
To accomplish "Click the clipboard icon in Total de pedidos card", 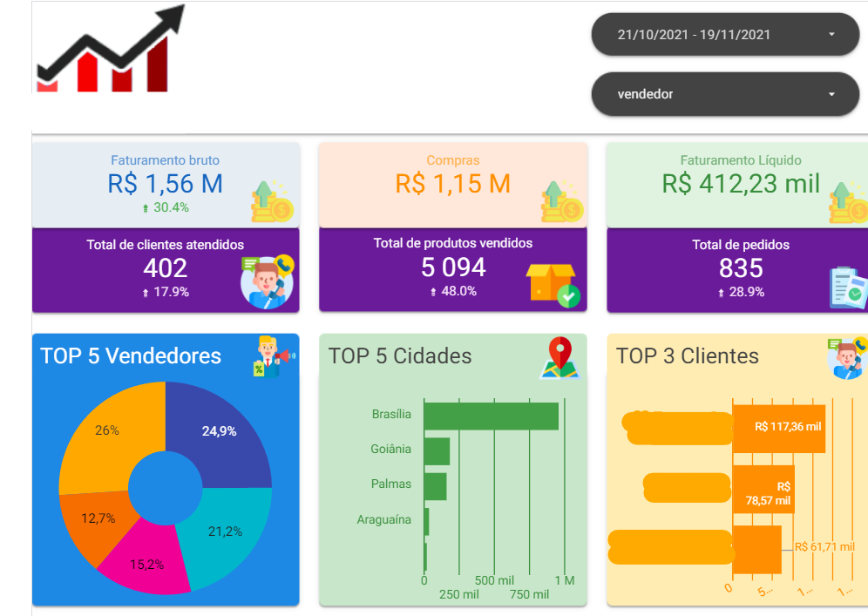I will tap(849, 288).
